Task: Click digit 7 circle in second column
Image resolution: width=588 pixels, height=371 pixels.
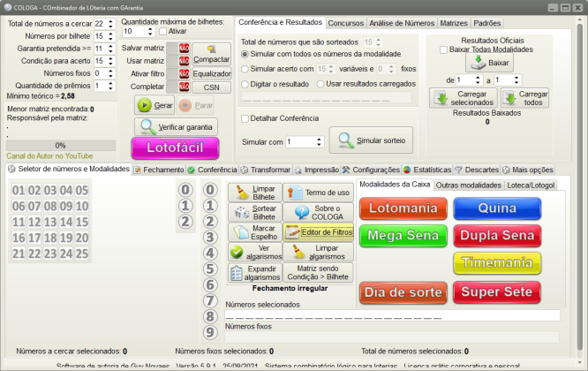Action: click(x=210, y=301)
